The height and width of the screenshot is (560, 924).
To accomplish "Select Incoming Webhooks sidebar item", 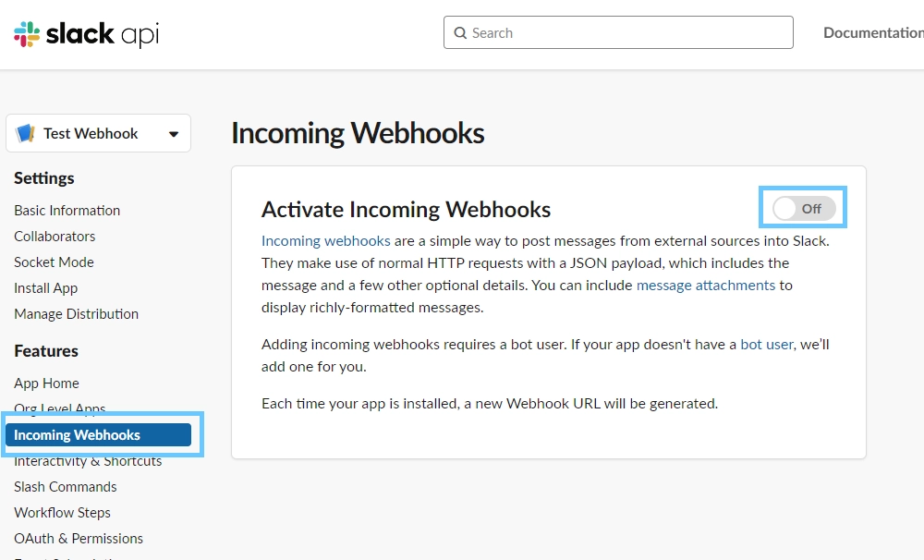I will coord(99,435).
